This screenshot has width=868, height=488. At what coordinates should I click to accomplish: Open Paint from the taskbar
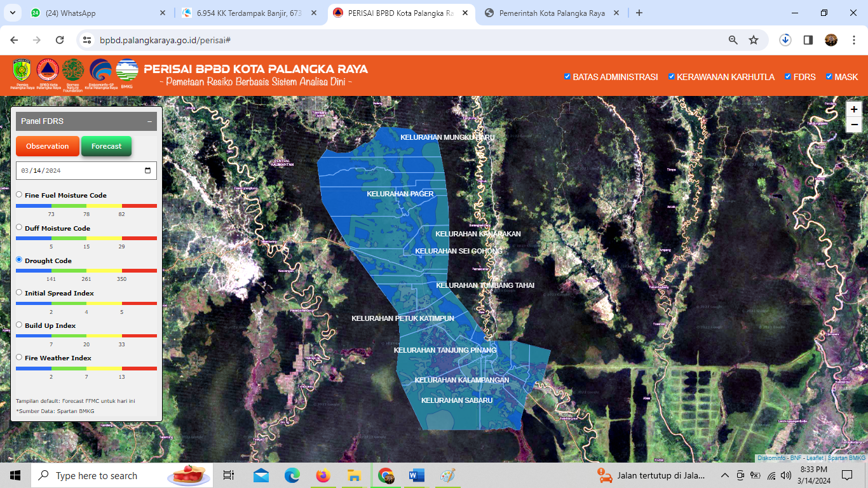click(447, 475)
